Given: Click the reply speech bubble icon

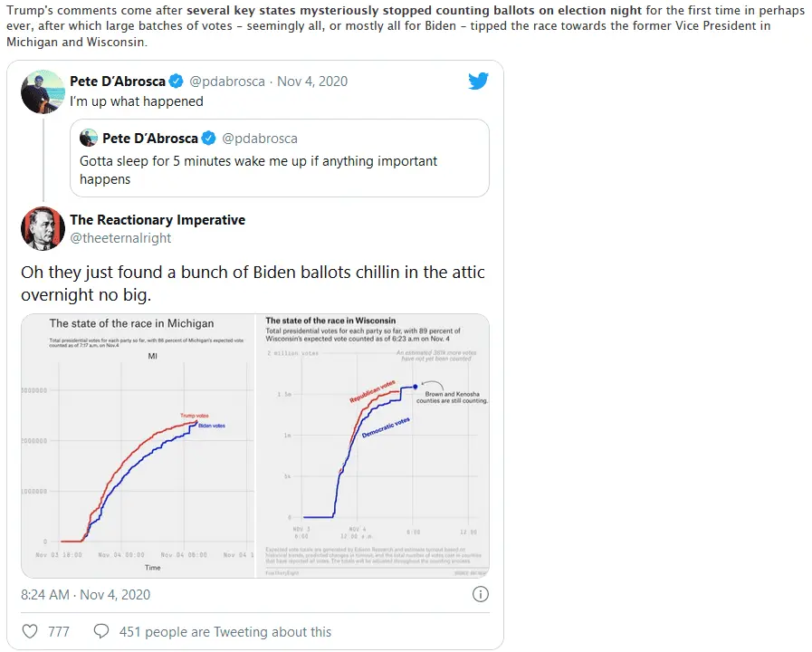Looking at the screenshot, I should (101, 631).
